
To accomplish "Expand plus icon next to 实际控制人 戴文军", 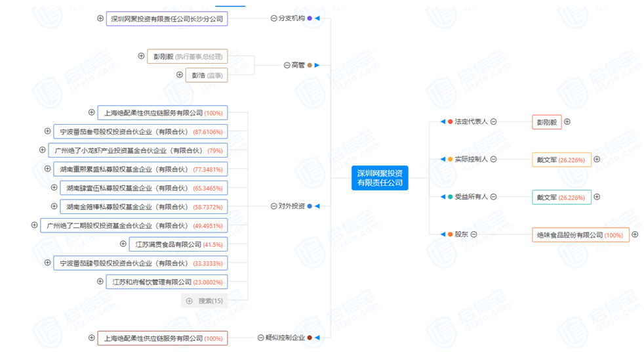I will 597,159.
